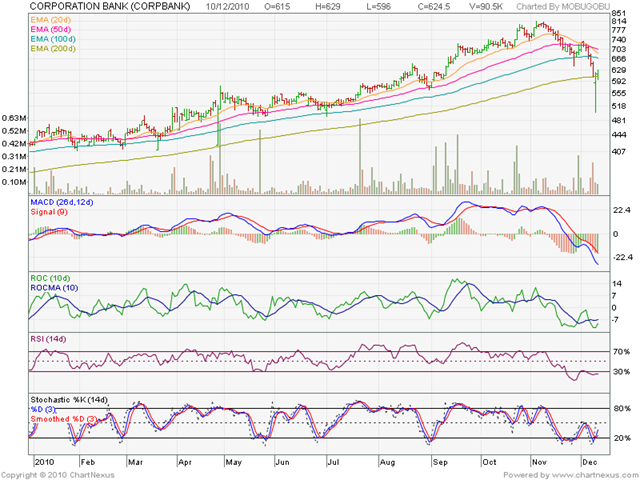Click the Sep month marker
The image size is (640, 480).
pyautogui.click(x=440, y=462)
